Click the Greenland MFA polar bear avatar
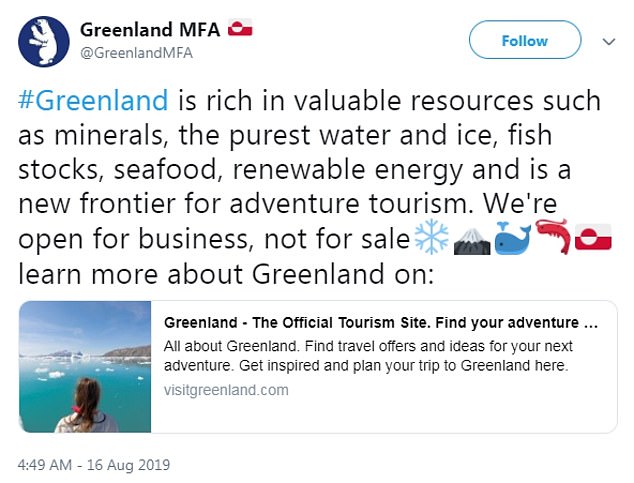Screen dimensions: 634x483 tap(44, 41)
